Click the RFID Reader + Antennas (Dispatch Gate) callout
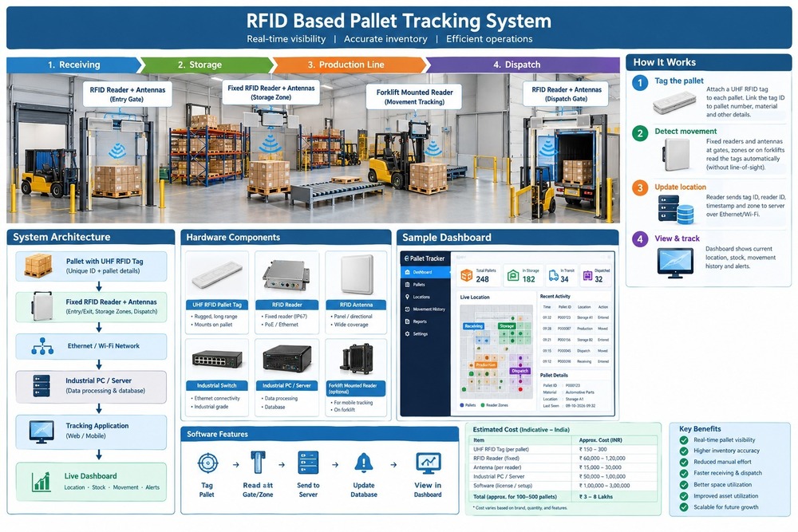 click(x=566, y=93)
